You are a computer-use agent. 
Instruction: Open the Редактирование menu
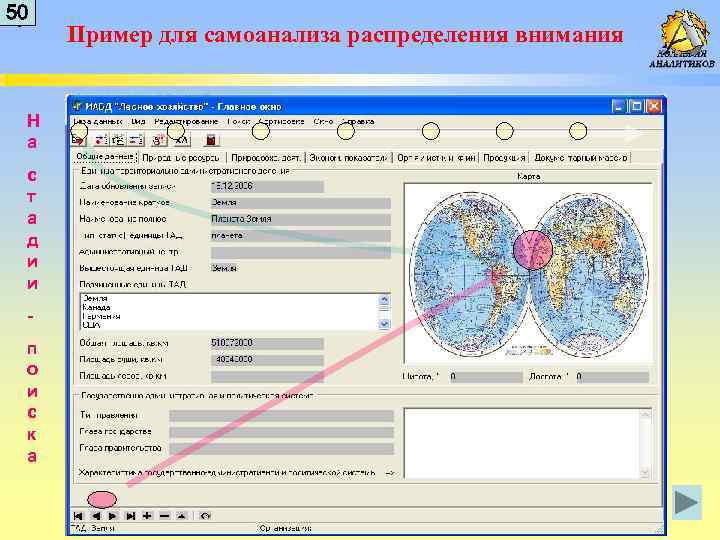186,122
